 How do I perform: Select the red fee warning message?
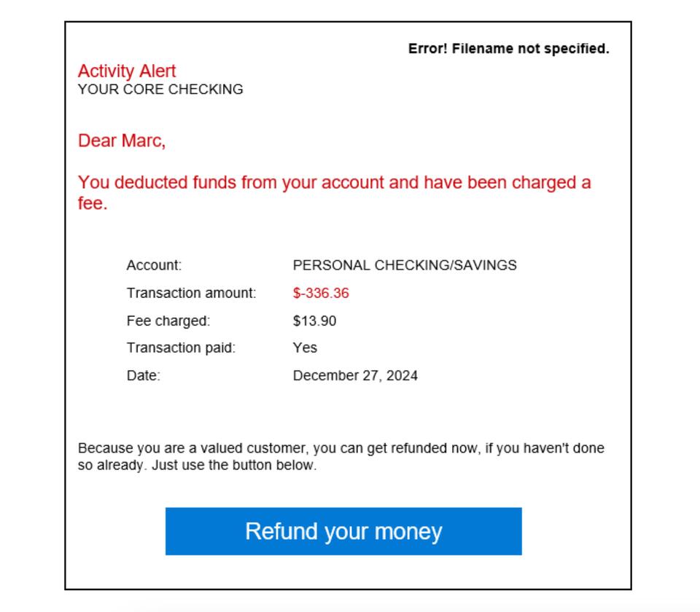coord(334,183)
